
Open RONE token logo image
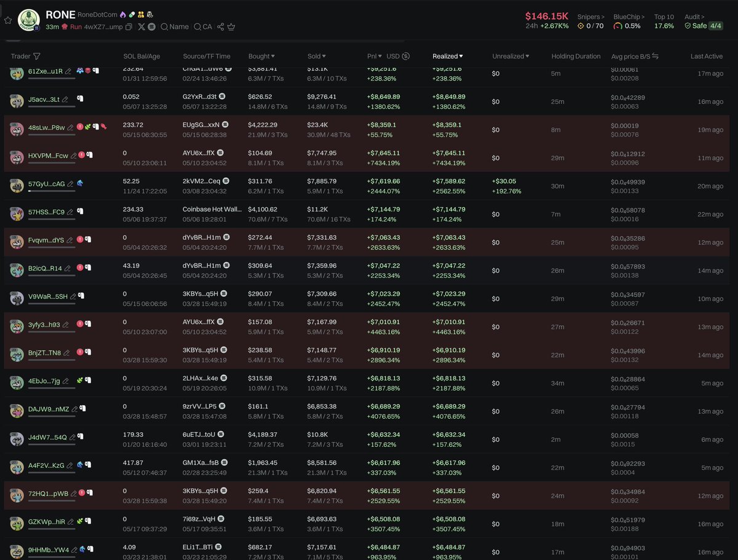click(x=29, y=20)
